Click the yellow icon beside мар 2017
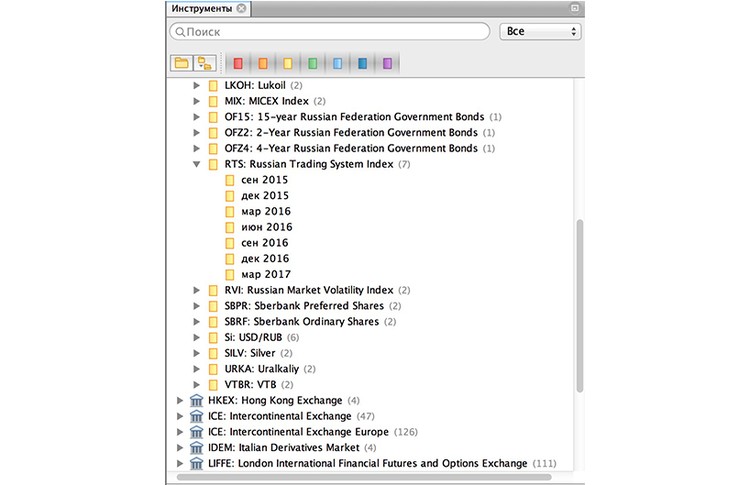The height and width of the screenshot is (485, 750). coord(230,275)
